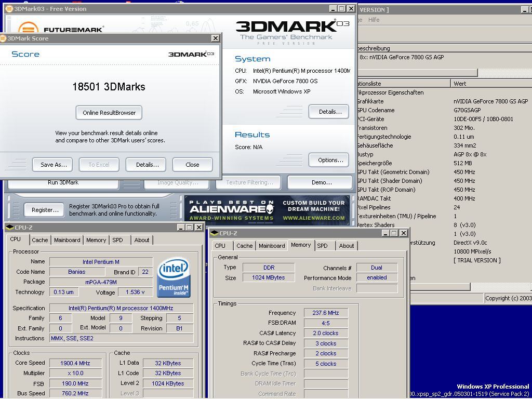Click the Core Speed 1900.4 MHz field
Viewport: 532px width, 399px height.
[75, 363]
